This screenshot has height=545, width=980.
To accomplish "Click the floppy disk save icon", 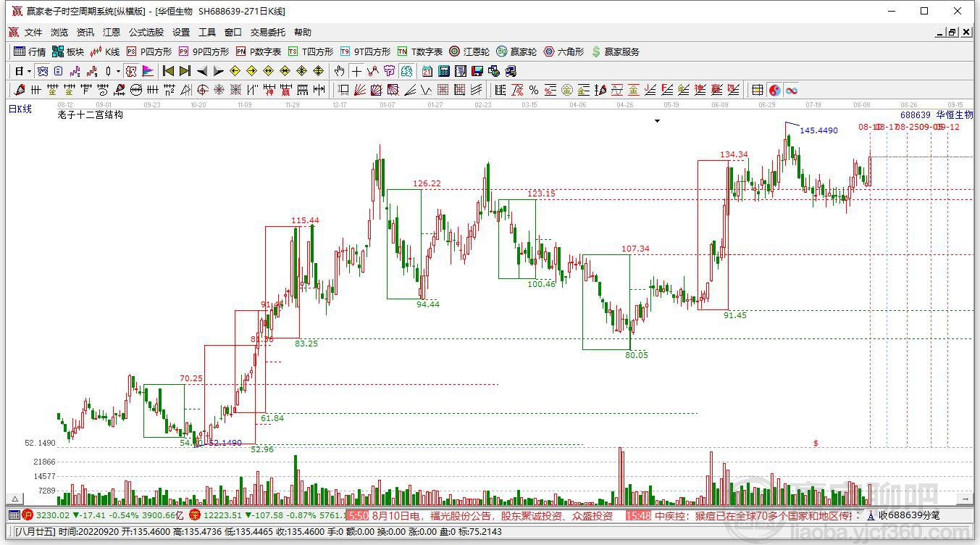I will pos(477,71).
